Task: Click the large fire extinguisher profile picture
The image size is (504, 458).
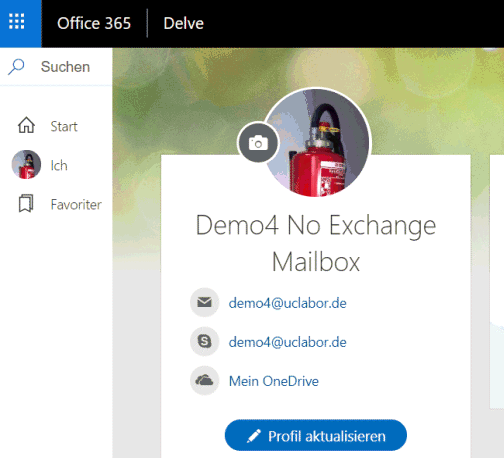Action: 317,143
